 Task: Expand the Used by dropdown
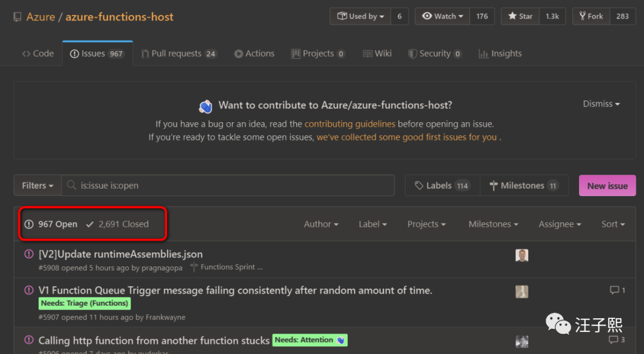coord(360,17)
